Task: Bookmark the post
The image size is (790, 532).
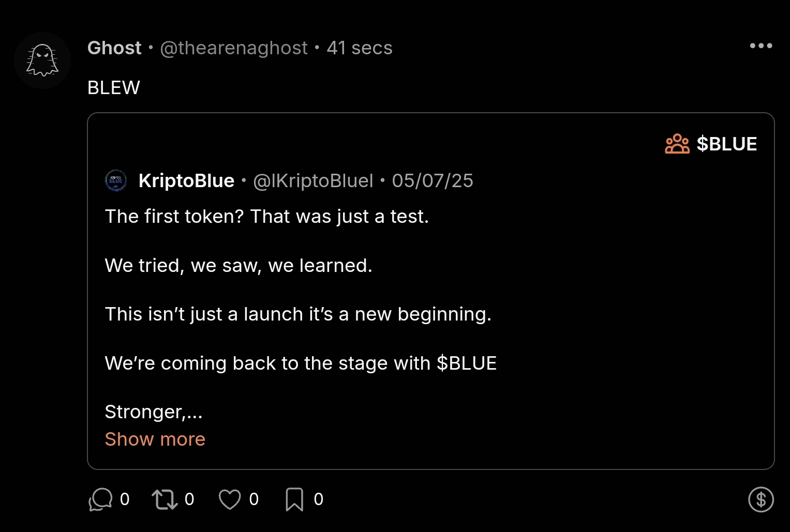Action: click(x=294, y=499)
